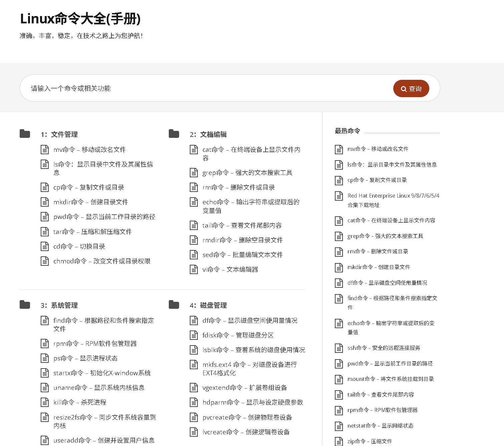The image size is (504, 446).
Task: Click document icon beside chmod命令
Action: point(45,261)
